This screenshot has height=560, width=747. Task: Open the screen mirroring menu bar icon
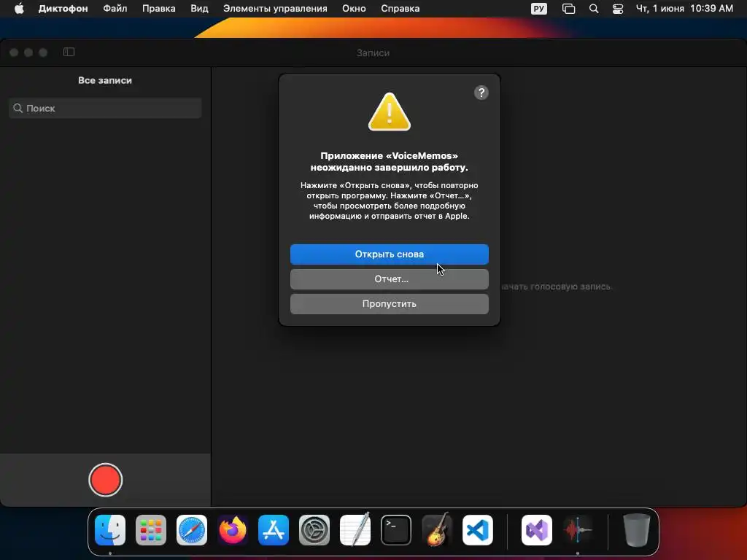click(568, 9)
